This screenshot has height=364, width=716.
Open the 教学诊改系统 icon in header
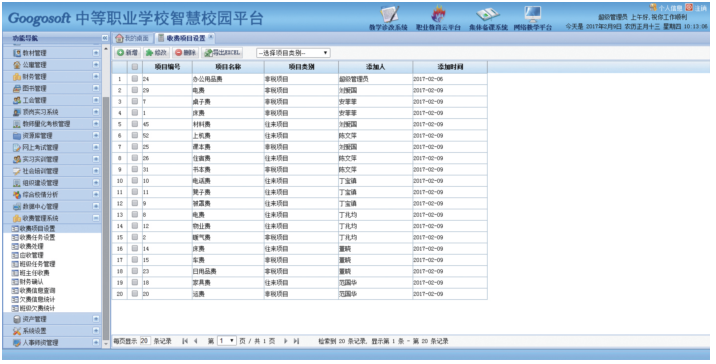[x=389, y=15]
